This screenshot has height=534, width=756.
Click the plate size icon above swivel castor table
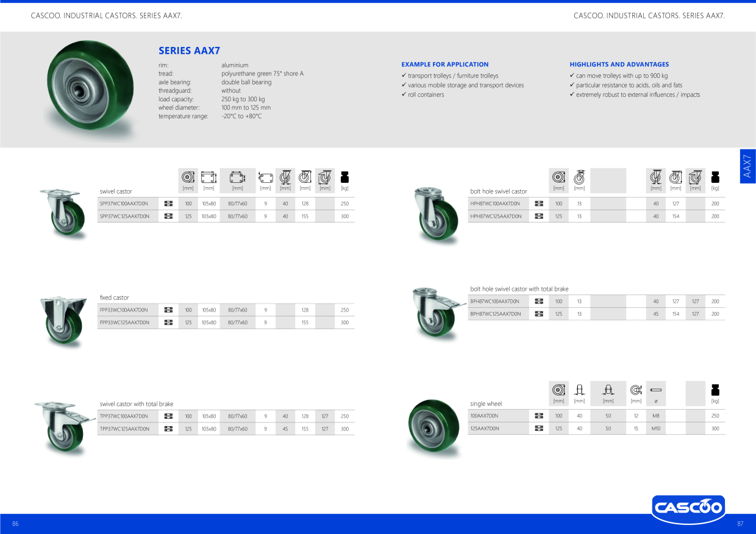[209, 177]
